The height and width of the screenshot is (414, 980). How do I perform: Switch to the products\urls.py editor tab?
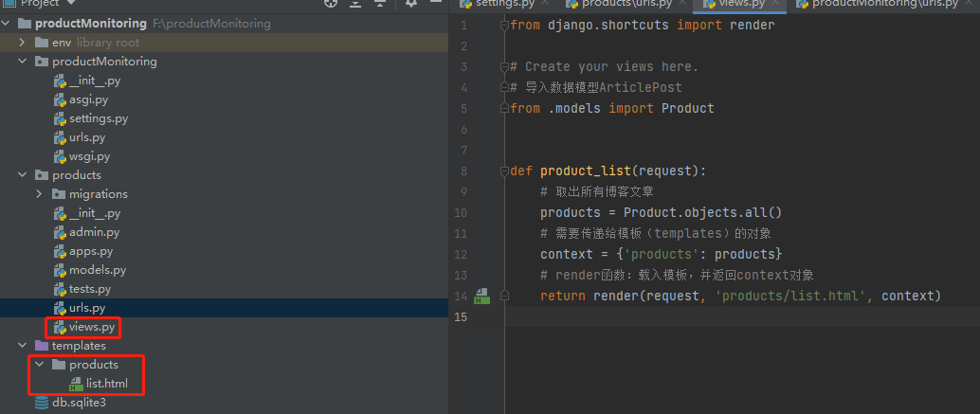(627, 4)
